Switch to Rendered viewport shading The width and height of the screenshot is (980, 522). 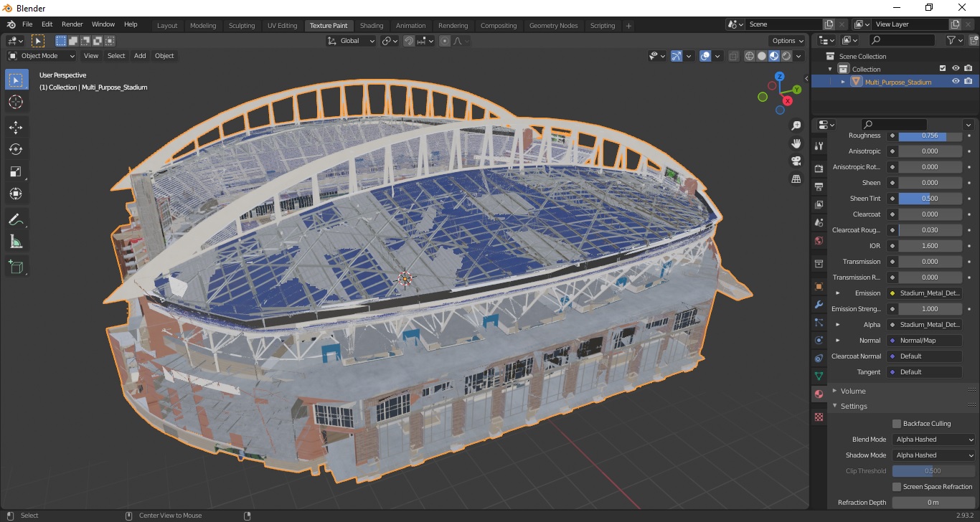[x=786, y=56]
